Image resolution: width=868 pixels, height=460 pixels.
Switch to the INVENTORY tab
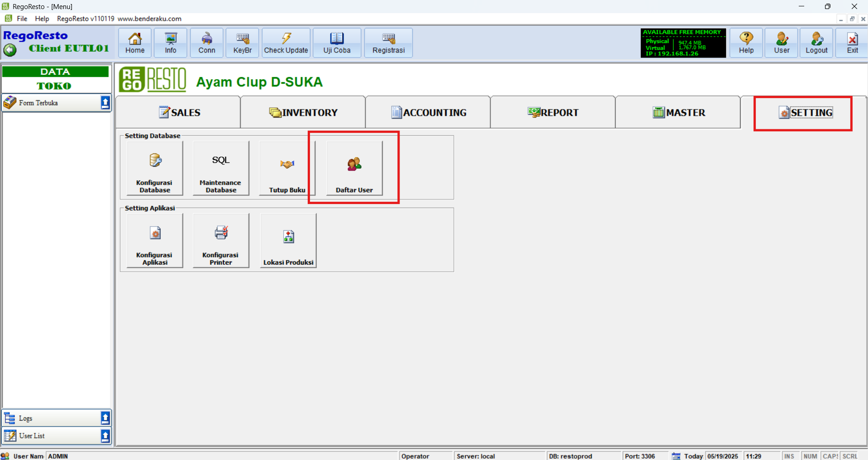(x=303, y=113)
